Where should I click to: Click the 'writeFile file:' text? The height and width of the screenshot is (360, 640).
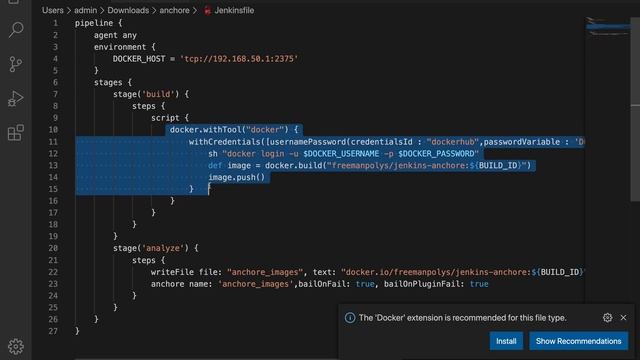187,272
